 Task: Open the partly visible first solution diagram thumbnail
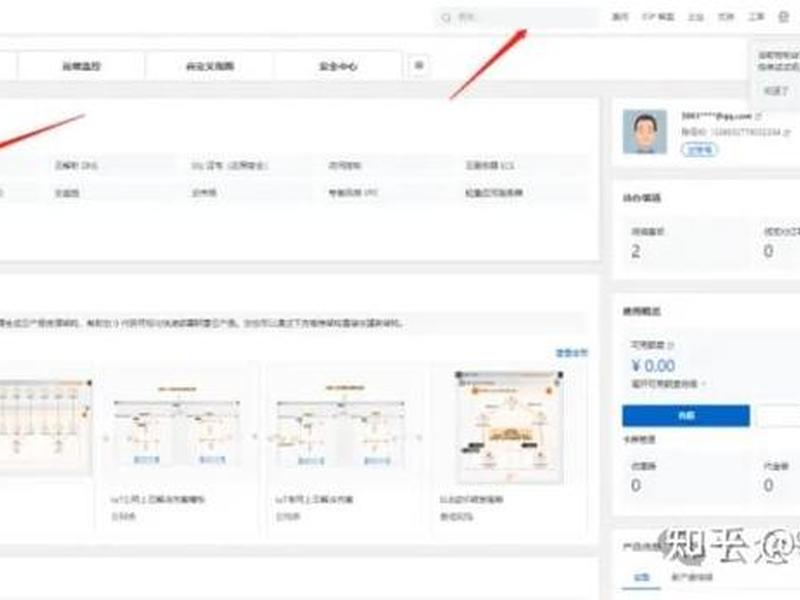[46, 427]
